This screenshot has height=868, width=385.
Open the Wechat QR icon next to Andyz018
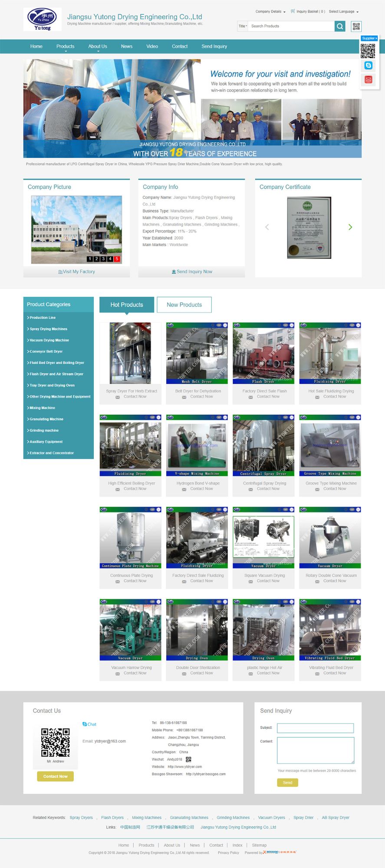pos(188,759)
